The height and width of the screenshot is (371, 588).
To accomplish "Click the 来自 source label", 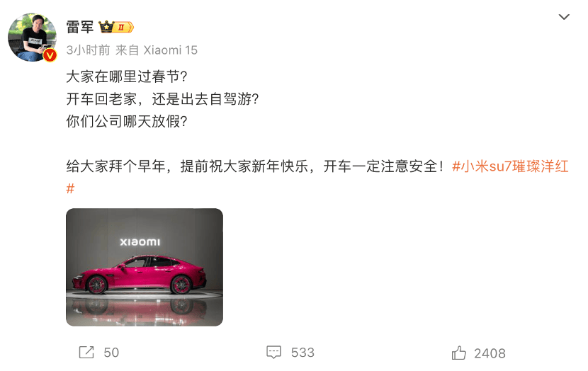I will (x=127, y=50).
